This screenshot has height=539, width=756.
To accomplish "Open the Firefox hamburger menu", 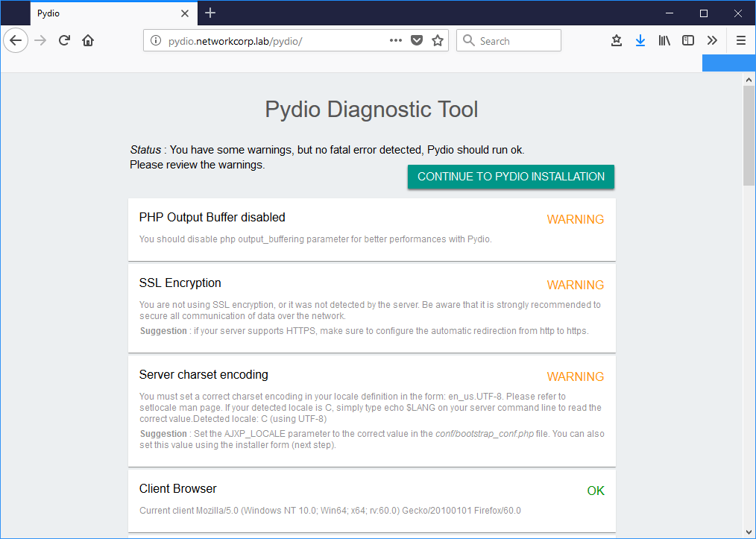I will point(741,40).
